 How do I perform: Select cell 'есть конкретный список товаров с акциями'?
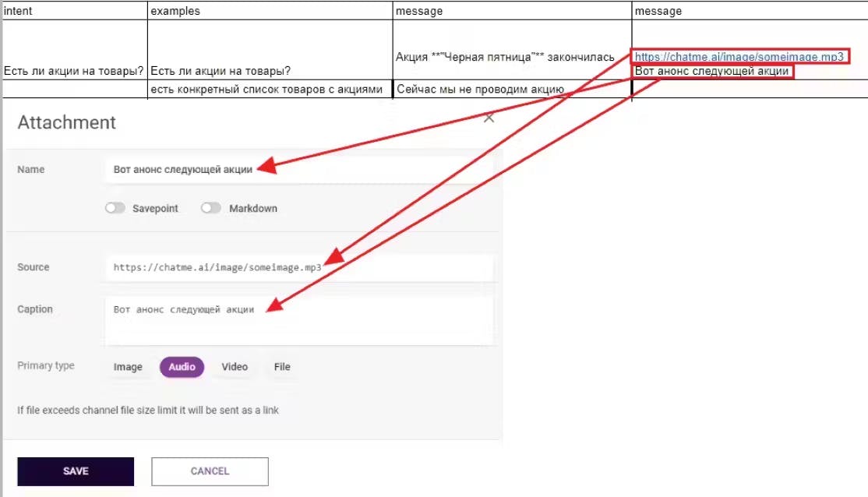pos(270,89)
